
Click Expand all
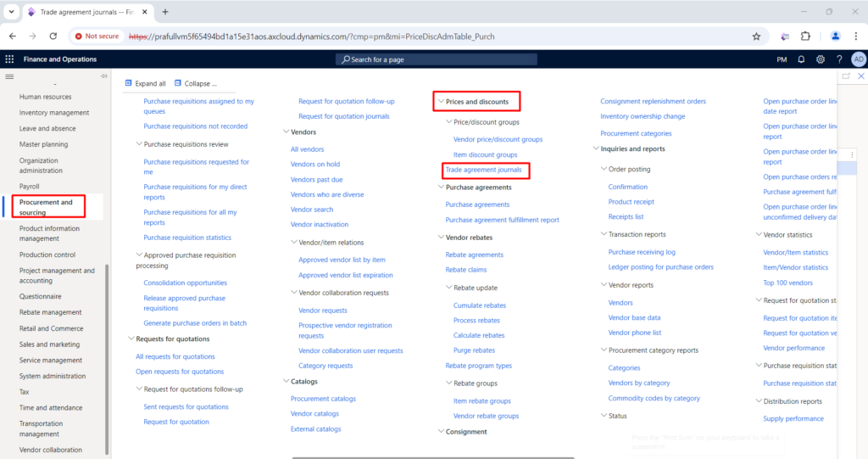[145, 83]
